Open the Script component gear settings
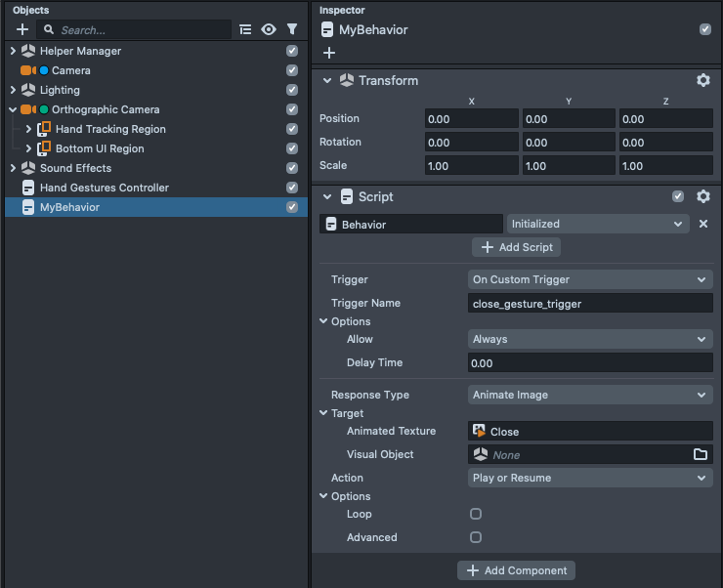The width and height of the screenshot is (723, 588). click(702, 197)
